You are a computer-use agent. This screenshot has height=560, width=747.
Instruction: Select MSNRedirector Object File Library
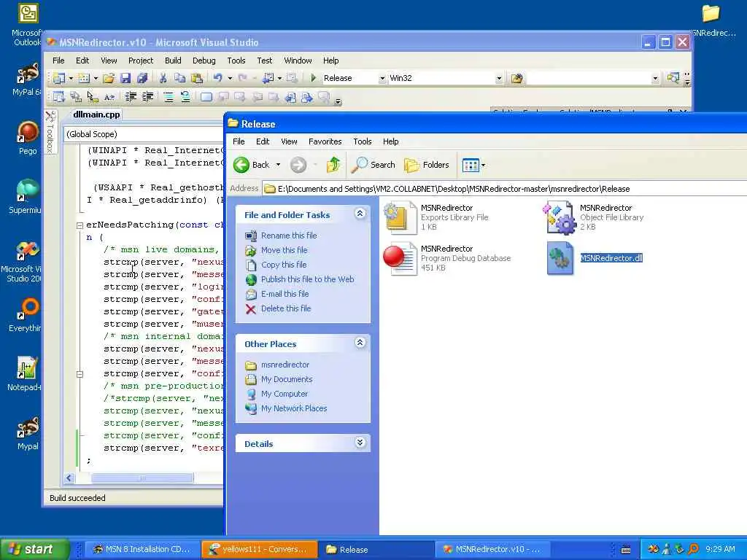pyautogui.click(x=594, y=217)
